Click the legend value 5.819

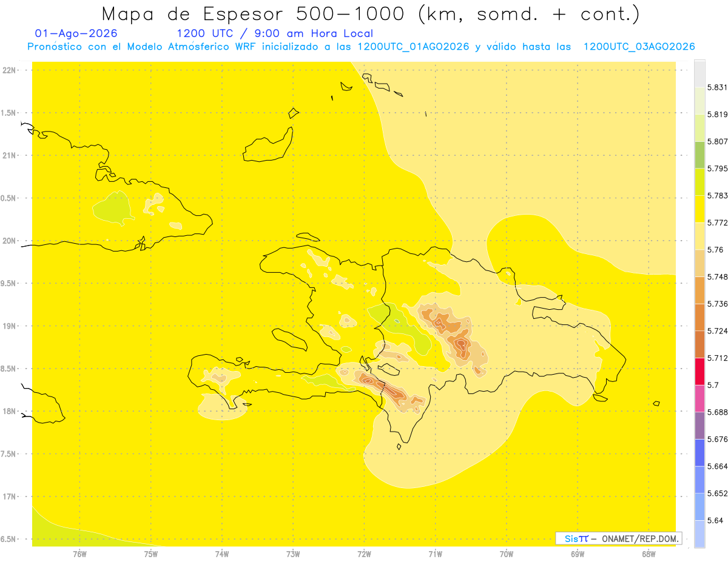[718, 114]
